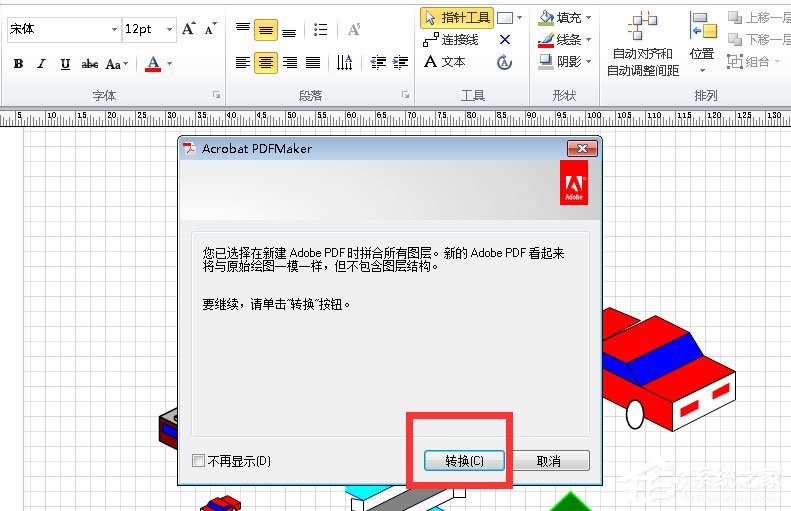Check the 不再显示(D) checkbox
The height and width of the screenshot is (511, 791).
(198, 460)
